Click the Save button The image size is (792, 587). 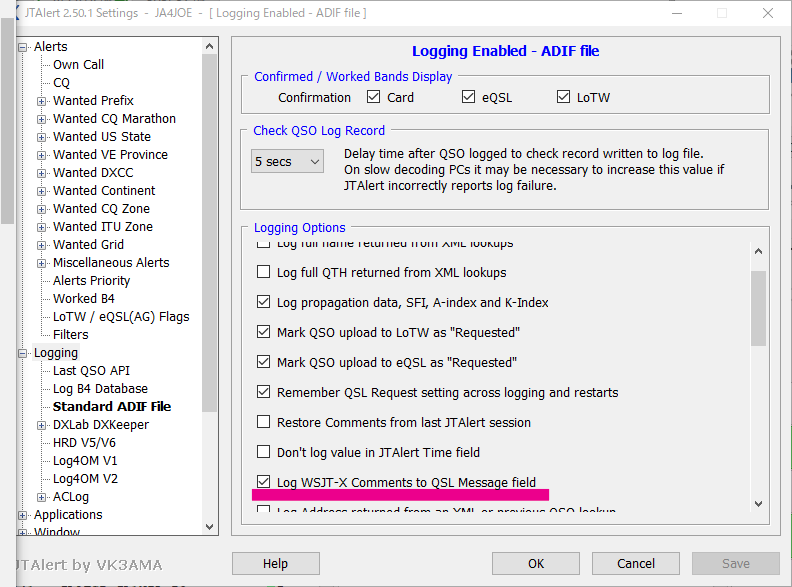(736, 563)
